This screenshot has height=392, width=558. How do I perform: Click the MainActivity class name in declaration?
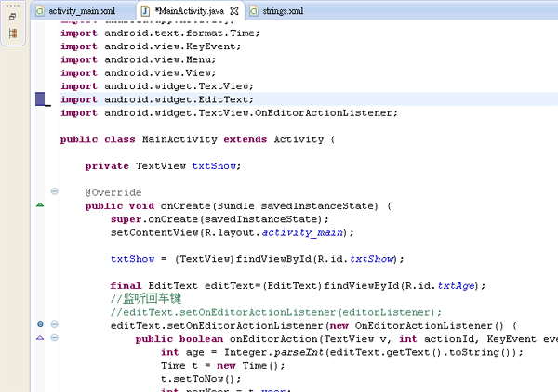(x=179, y=139)
